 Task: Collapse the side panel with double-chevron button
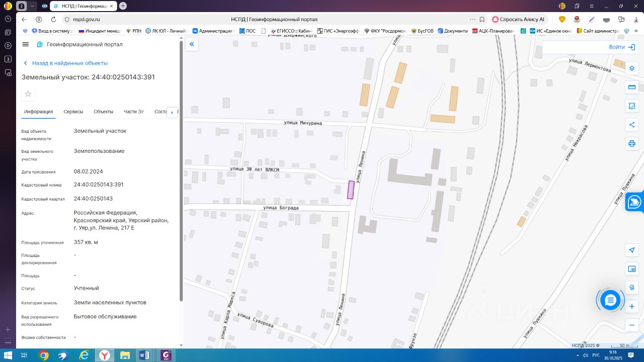tap(192, 44)
